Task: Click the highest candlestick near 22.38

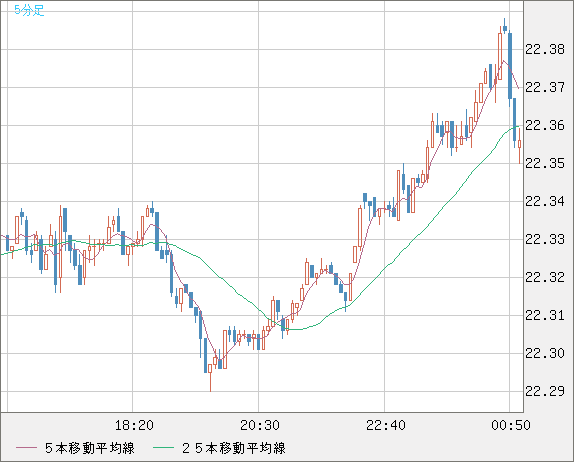Action: click(505, 27)
